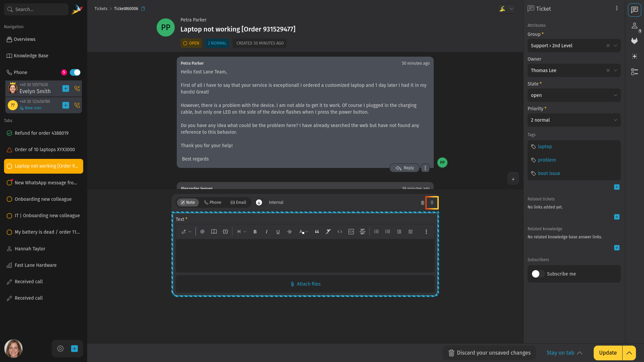This screenshot has width=644, height=362.
Task: Open ticket sidebar actions menu
Action: click(x=617, y=8)
